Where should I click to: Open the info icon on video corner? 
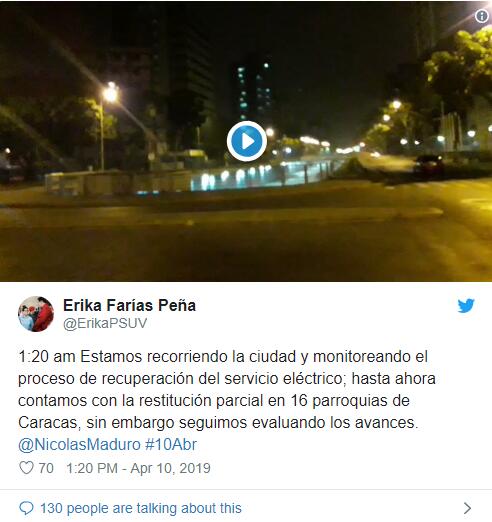pos(482,16)
